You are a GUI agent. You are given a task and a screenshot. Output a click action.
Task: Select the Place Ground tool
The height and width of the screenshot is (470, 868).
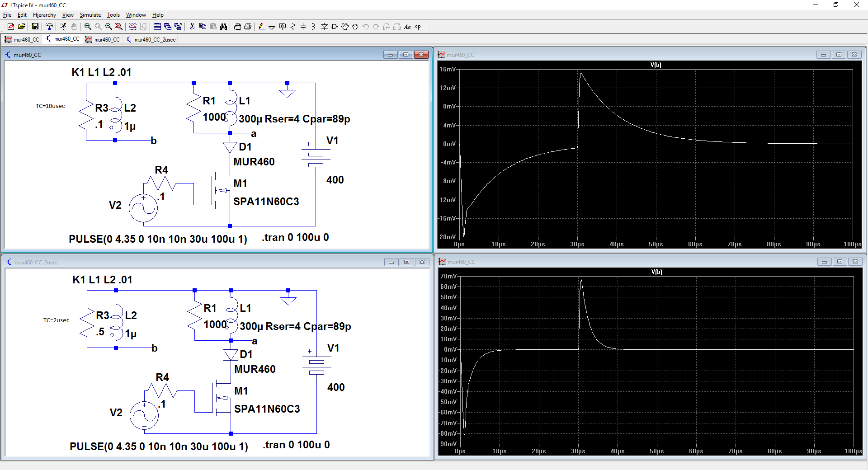pos(272,27)
